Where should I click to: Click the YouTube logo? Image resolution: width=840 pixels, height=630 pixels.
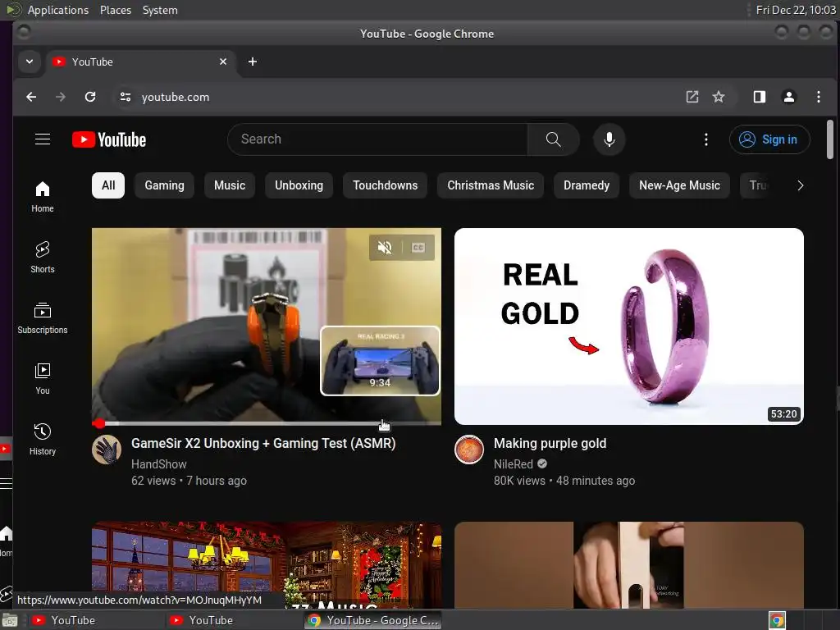(109, 139)
